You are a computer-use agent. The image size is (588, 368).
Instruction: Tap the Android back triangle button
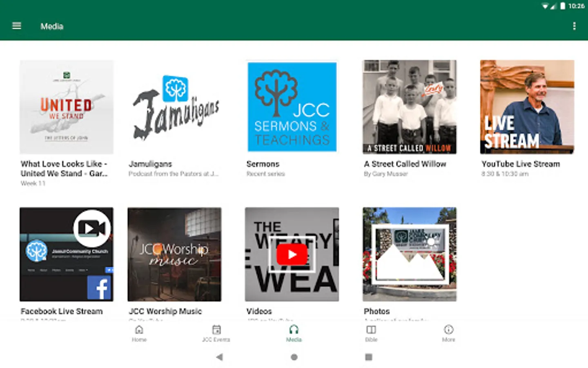219,357
